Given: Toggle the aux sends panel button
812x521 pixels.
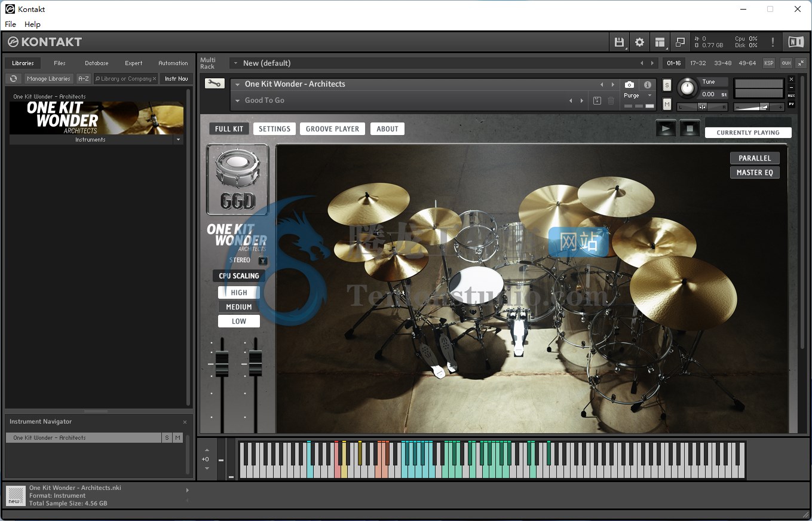Looking at the screenshot, I should [786, 63].
